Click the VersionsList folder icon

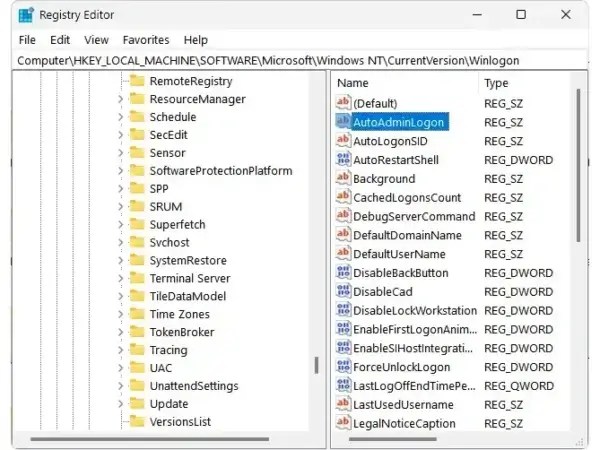[x=137, y=421]
